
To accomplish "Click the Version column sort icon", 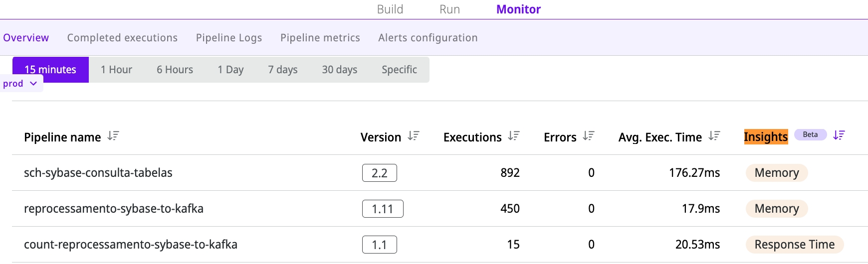I will point(414,136).
